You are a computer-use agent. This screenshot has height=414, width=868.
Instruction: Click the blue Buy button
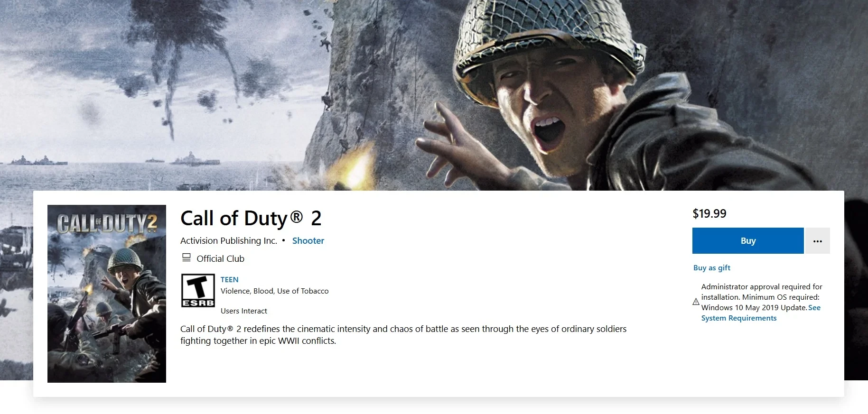tap(748, 240)
